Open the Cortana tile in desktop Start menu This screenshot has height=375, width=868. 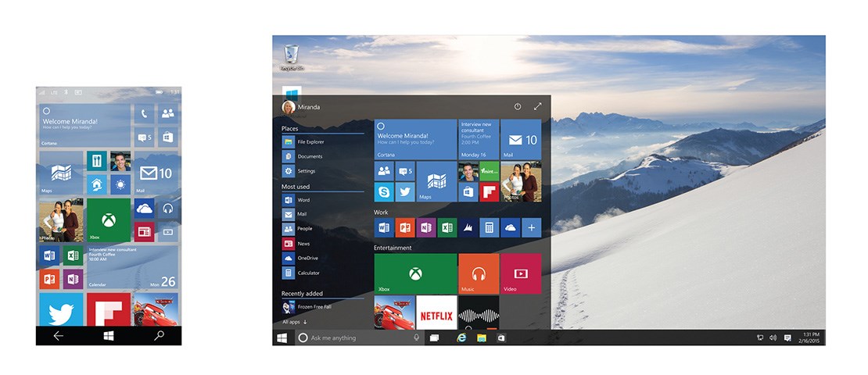(415, 139)
